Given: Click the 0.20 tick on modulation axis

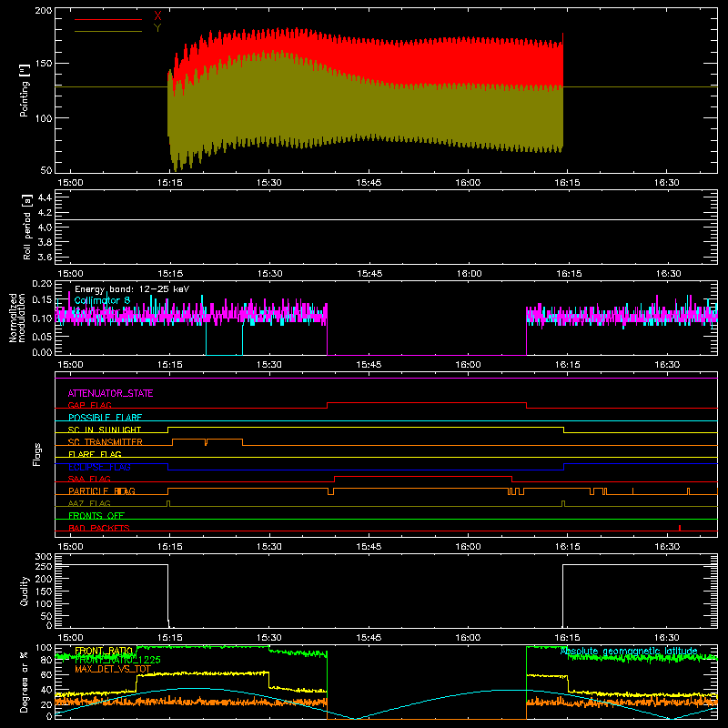Looking at the screenshot, I should point(42,283).
